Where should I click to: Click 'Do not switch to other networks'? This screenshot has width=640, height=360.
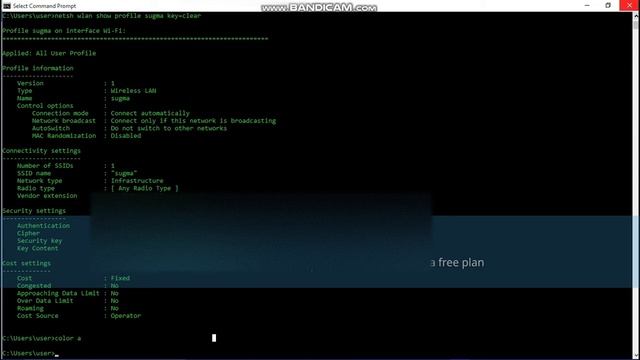click(x=169, y=128)
